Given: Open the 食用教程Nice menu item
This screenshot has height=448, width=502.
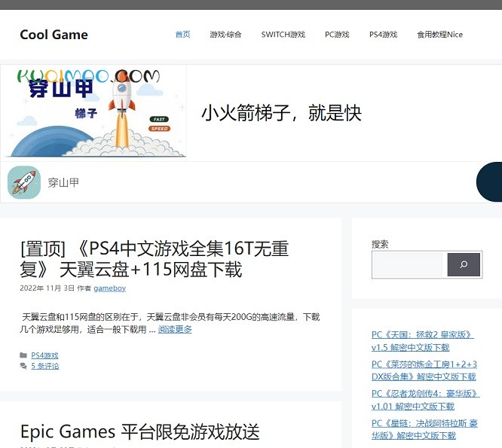Looking at the screenshot, I should click(x=439, y=35).
